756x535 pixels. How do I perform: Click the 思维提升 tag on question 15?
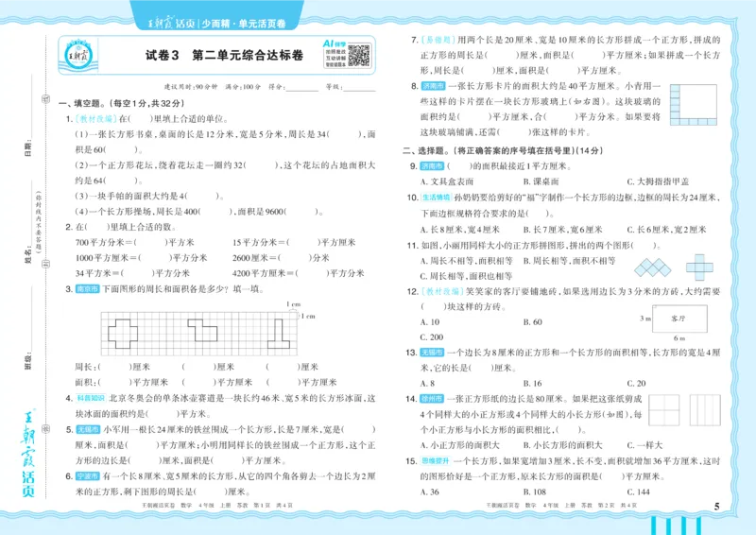pos(436,460)
